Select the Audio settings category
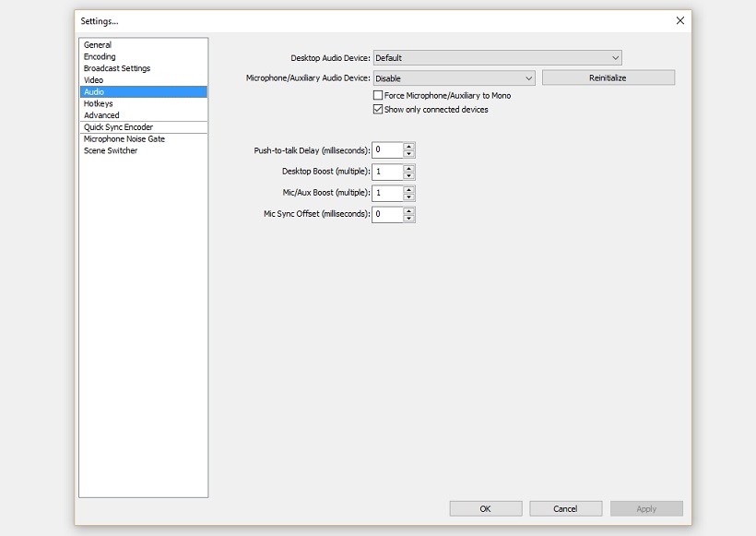Screen dimensions: 756x536 [x=143, y=91]
